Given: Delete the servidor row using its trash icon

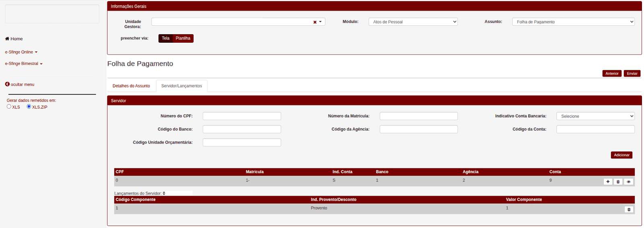Looking at the screenshot, I should [618, 182].
